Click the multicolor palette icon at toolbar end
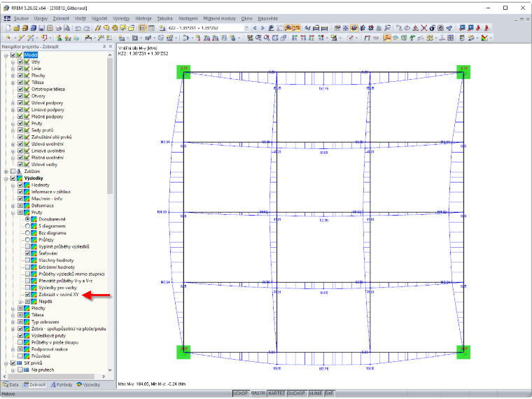 pyautogui.click(x=484, y=38)
